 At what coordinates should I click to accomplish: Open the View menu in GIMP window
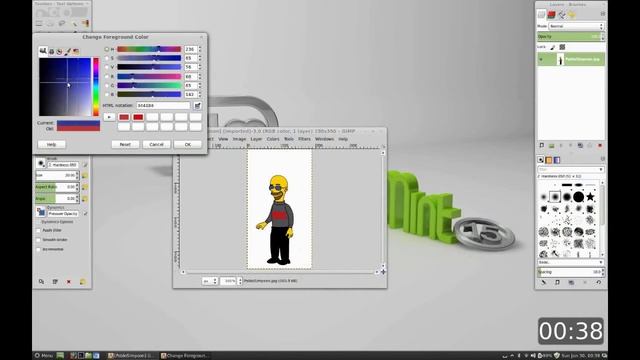223,139
